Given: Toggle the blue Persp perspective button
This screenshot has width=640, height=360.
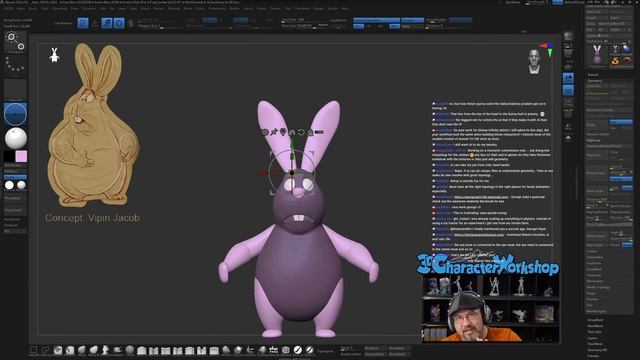Looking at the screenshot, I should [568, 78].
